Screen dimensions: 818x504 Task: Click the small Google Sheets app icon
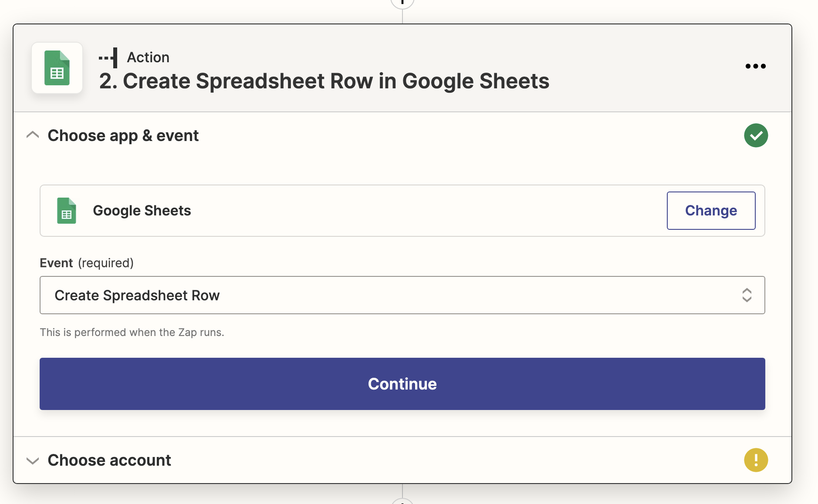point(67,211)
